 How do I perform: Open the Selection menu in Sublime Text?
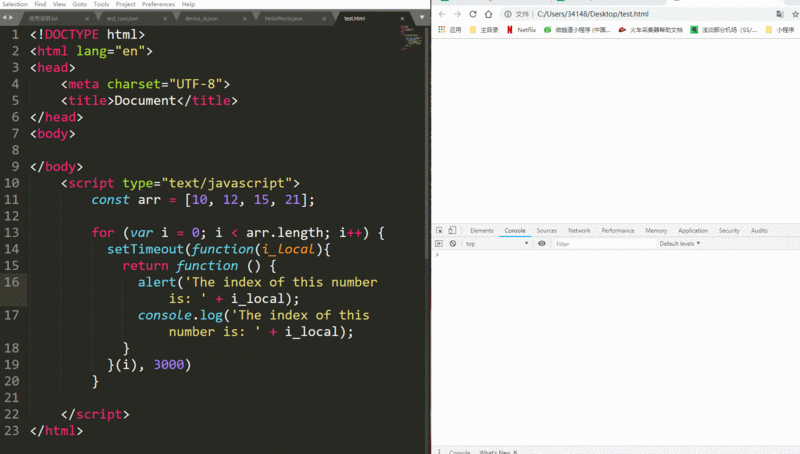pyautogui.click(x=15, y=4)
